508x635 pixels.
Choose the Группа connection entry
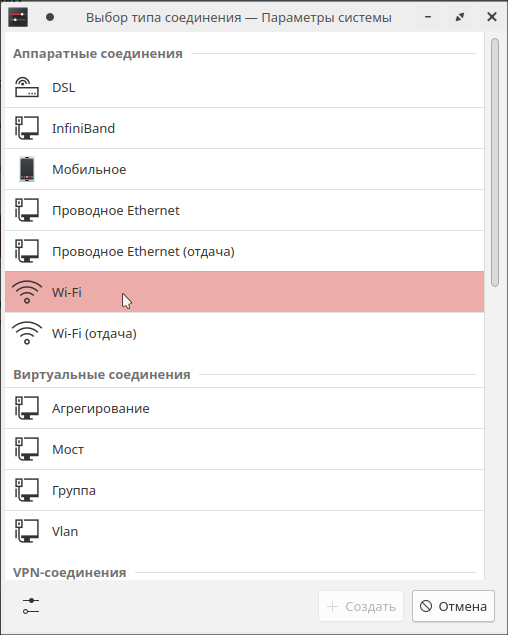(244, 490)
